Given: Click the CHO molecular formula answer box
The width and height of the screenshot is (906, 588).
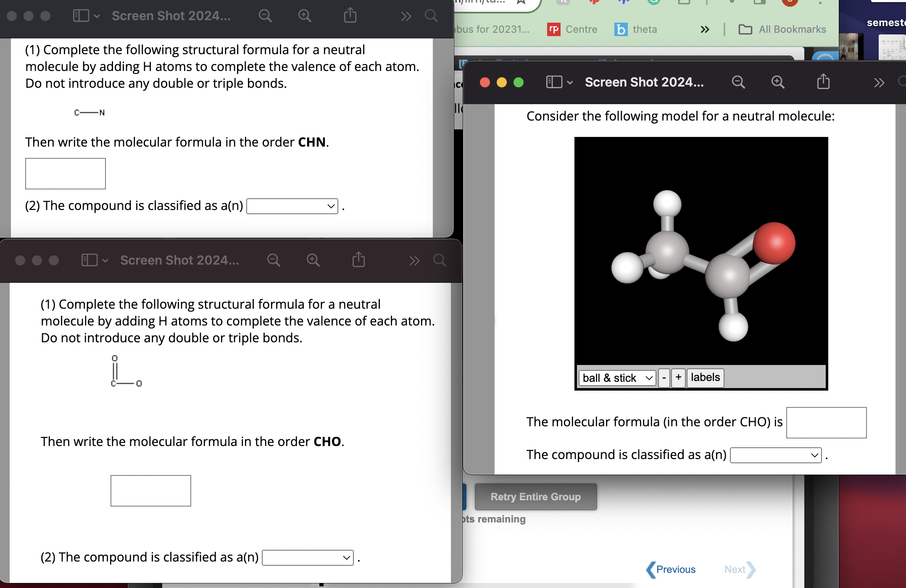Looking at the screenshot, I should coord(826,423).
